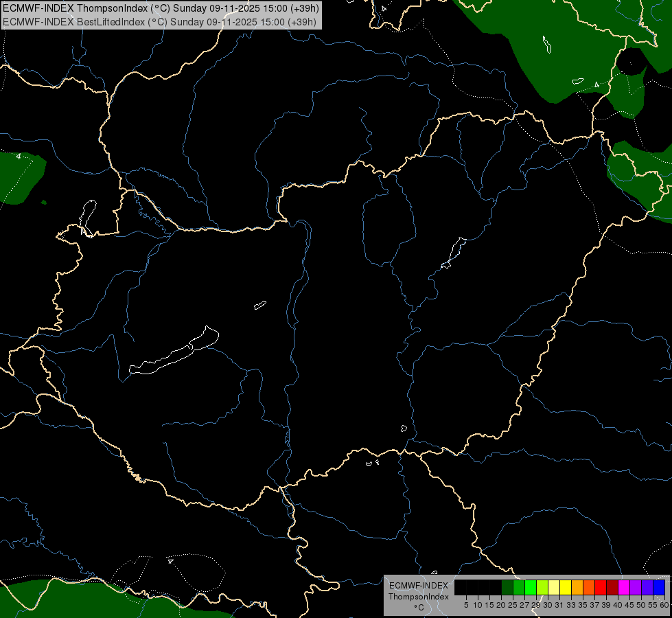Click the °C unit label in the legend
672x618 pixels.
[419, 608]
